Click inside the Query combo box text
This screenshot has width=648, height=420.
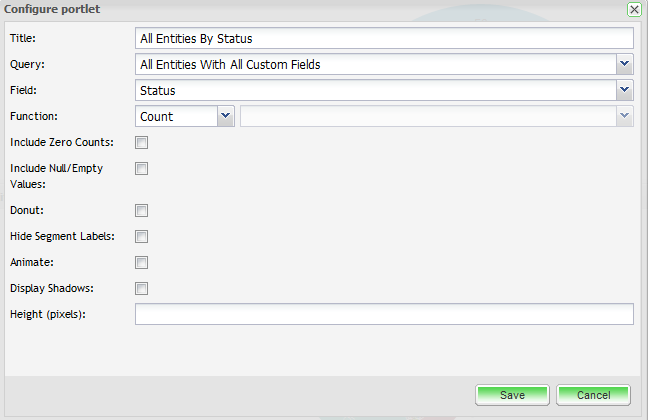375,64
